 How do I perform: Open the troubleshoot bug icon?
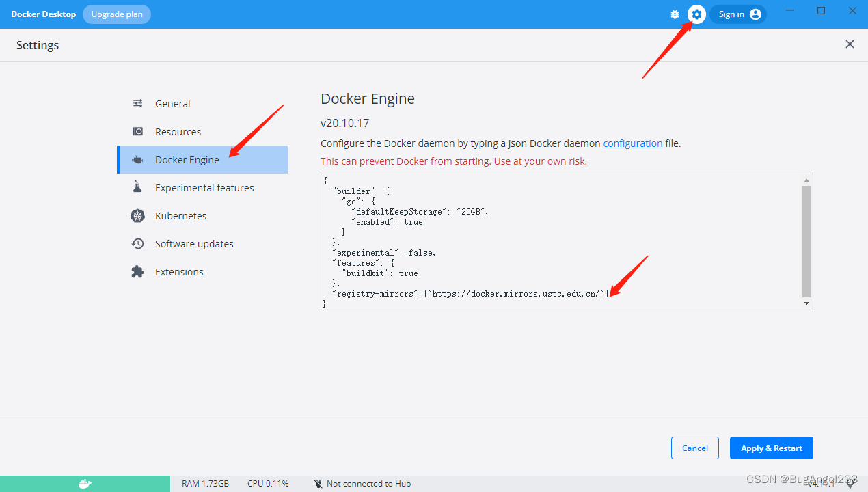pos(675,14)
